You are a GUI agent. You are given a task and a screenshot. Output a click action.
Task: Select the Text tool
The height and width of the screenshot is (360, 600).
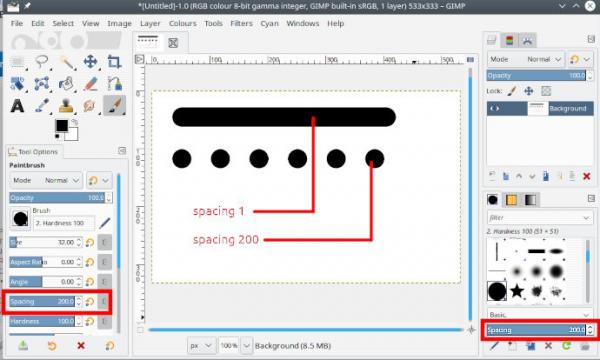(17, 106)
